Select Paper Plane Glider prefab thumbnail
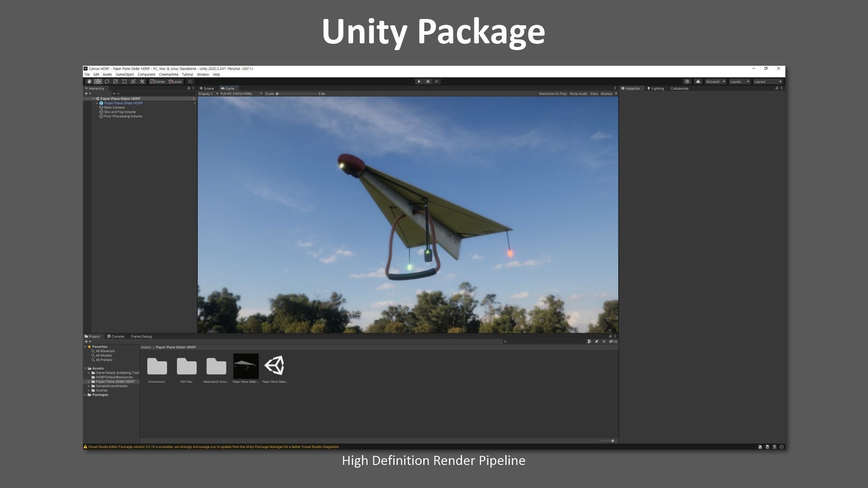 246,366
